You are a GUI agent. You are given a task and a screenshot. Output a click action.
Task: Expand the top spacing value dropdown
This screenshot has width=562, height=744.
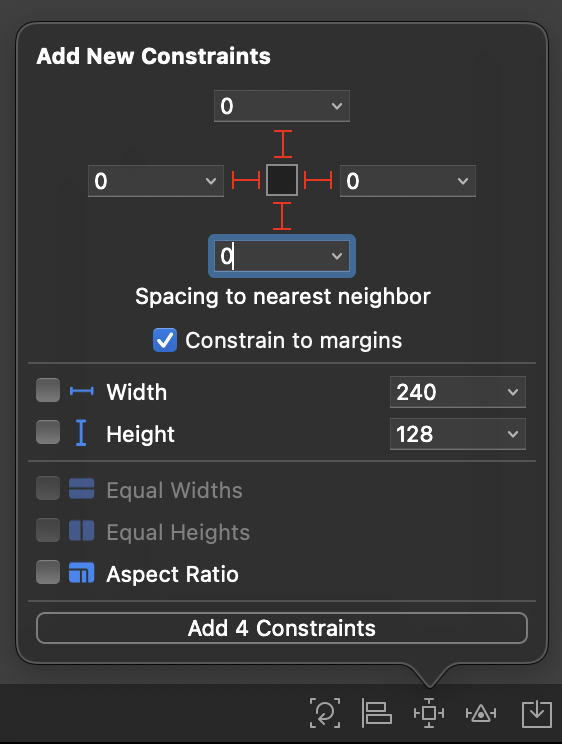[337, 106]
